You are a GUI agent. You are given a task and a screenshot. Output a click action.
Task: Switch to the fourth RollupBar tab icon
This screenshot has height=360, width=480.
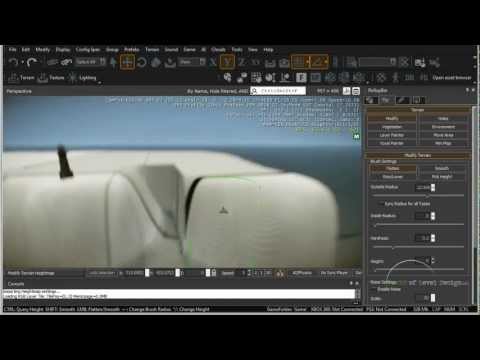(x=418, y=100)
